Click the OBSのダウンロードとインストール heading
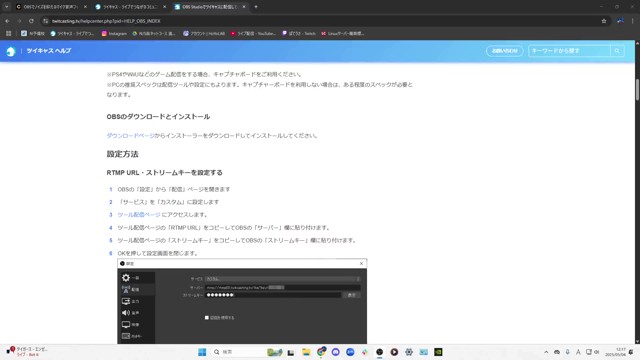The image size is (640, 360). tap(158, 117)
